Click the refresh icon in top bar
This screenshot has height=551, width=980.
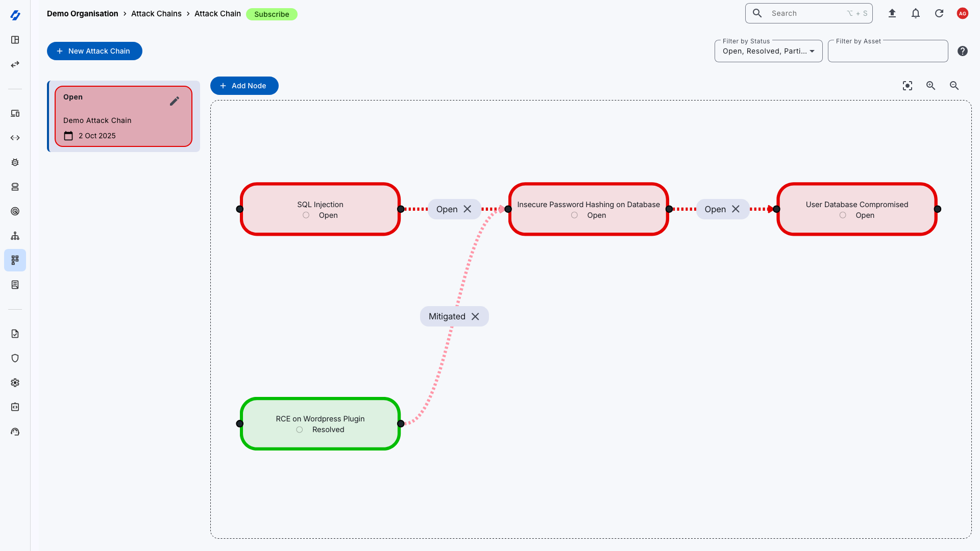[939, 14]
